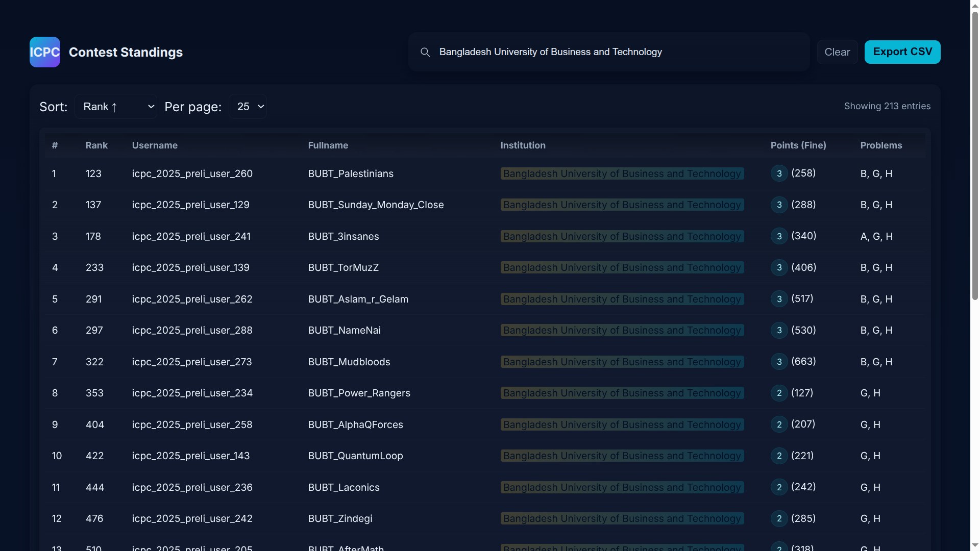Image resolution: width=980 pixels, height=551 pixels.
Task: Click the Rank column header
Action: coord(96,145)
